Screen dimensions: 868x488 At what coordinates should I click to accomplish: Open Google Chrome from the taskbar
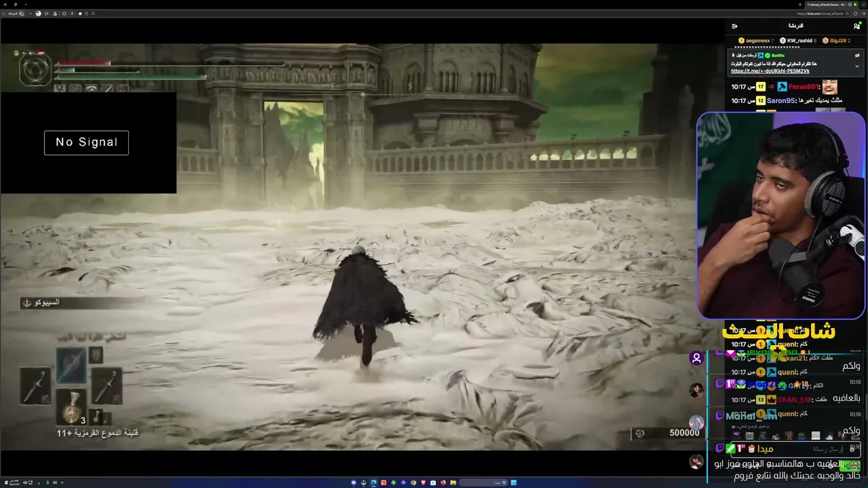[x=412, y=483]
